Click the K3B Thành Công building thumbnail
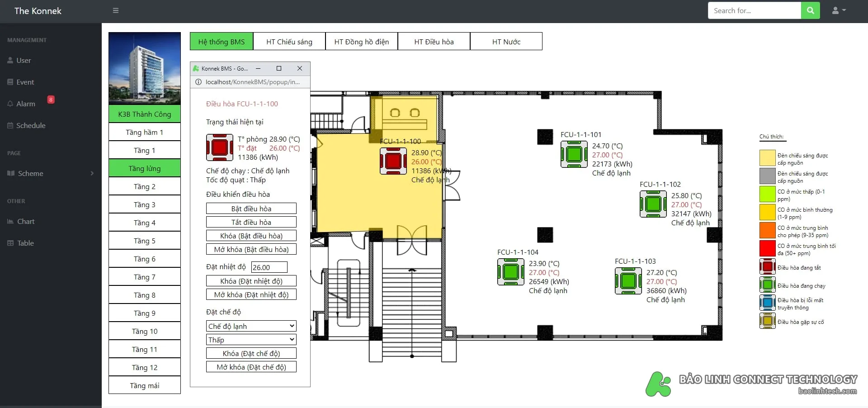The height and width of the screenshot is (408, 868). pyautogui.click(x=145, y=68)
